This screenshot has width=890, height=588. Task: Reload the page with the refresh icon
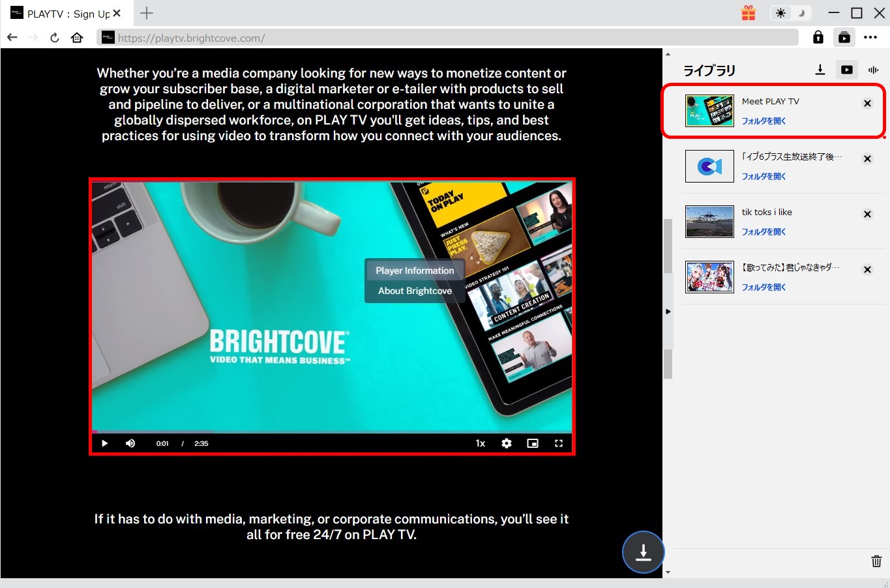55,38
